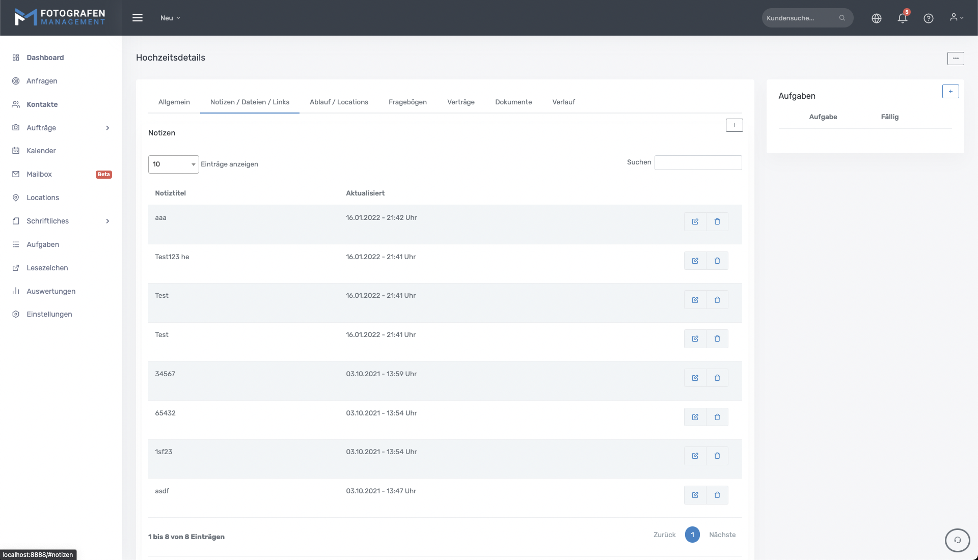The image size is (978, 560).
Task: Edit the note titled aaa
Action: click(x=695, y=221)
